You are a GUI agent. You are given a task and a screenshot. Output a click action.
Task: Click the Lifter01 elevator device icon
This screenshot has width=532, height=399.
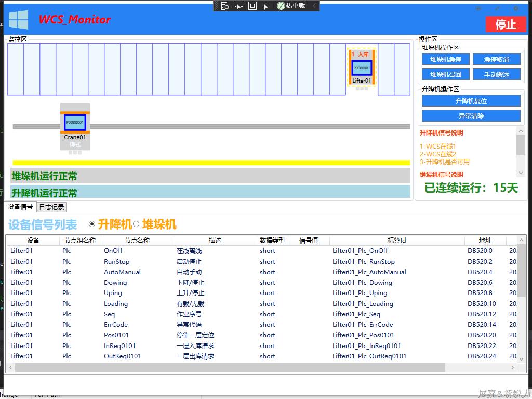(x=362, y=68)
